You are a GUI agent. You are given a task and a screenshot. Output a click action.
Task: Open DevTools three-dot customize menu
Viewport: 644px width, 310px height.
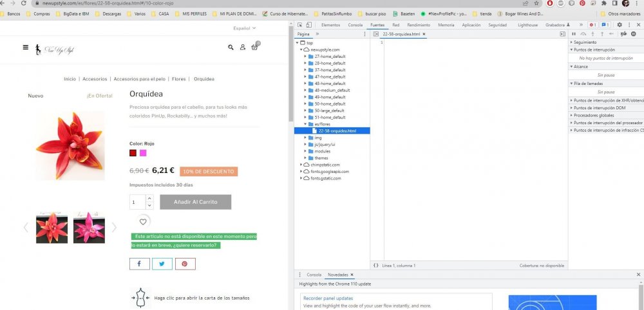click(629, 25)
